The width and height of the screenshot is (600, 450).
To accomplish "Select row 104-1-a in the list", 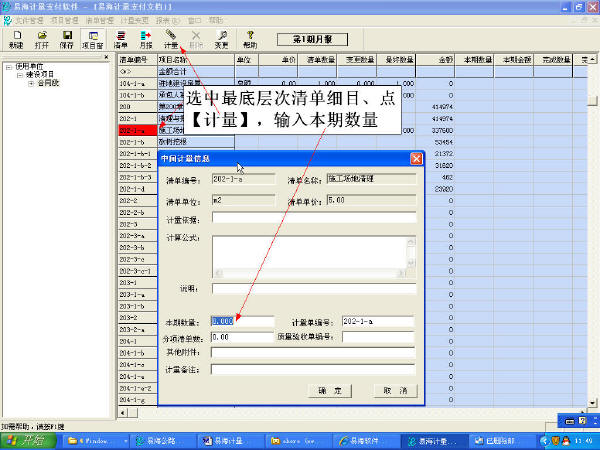I will 138,83.
